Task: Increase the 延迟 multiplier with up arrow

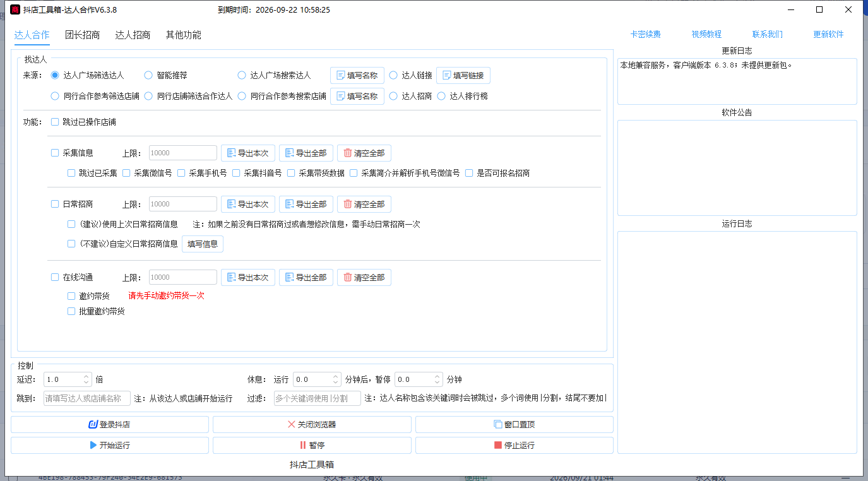Action: (86, 377)
